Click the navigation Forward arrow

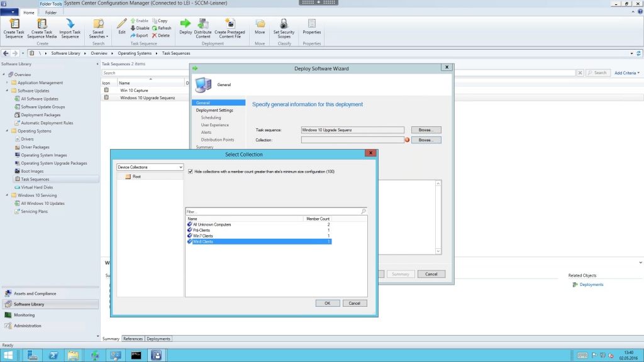pyautogui.click(x=15, y=53)
